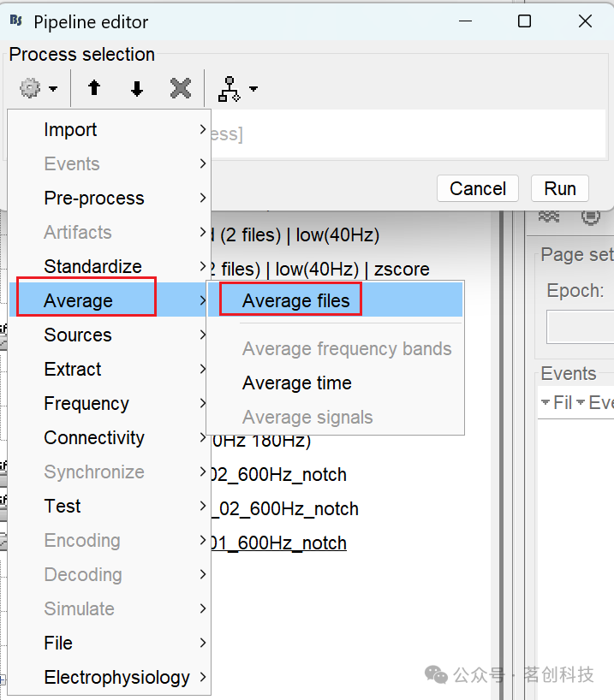Open the pipeline tree icon menu

pyautogui.click(x=230, y=89)
